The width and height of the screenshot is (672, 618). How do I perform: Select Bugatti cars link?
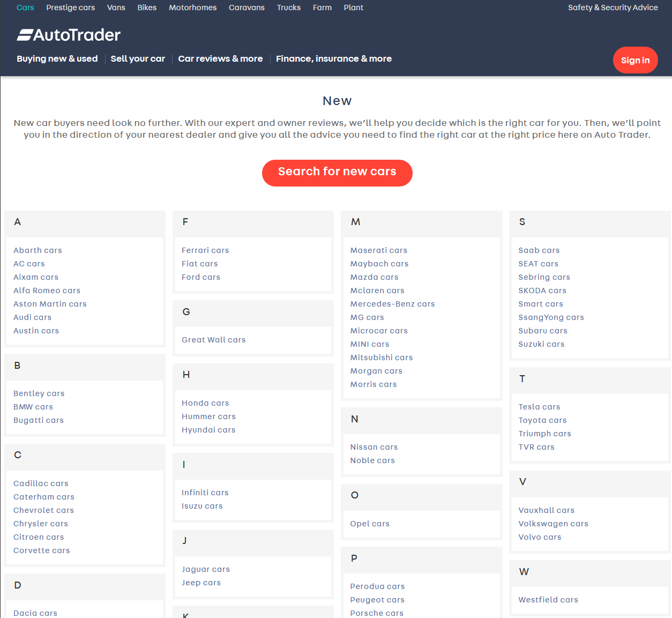coord(39,420)
